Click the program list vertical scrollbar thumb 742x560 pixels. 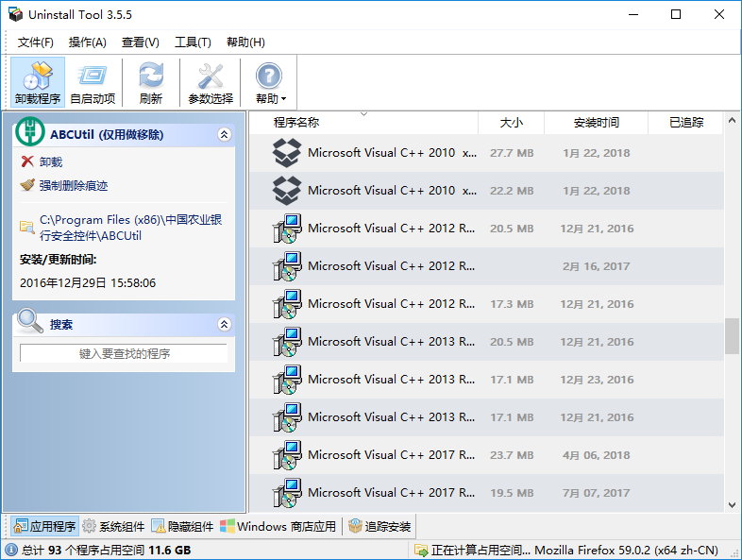(x=732, y=336)
